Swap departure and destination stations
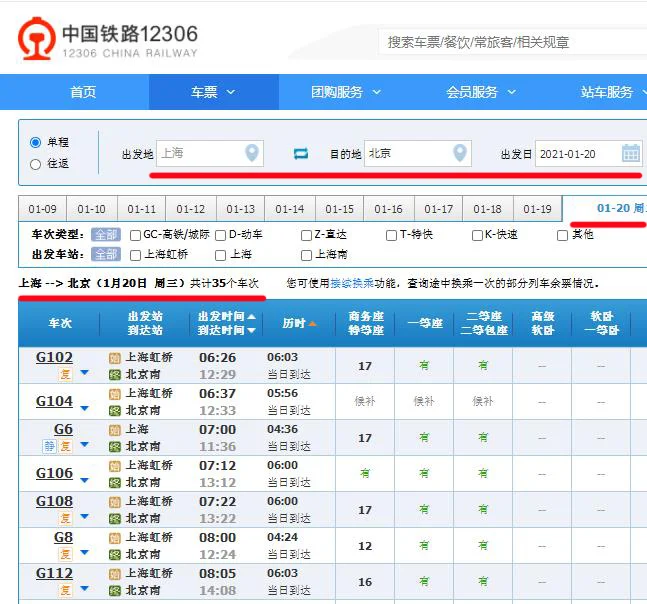This screenshot has height=604, width=647. pyautogui.click(x=301, y=153)
